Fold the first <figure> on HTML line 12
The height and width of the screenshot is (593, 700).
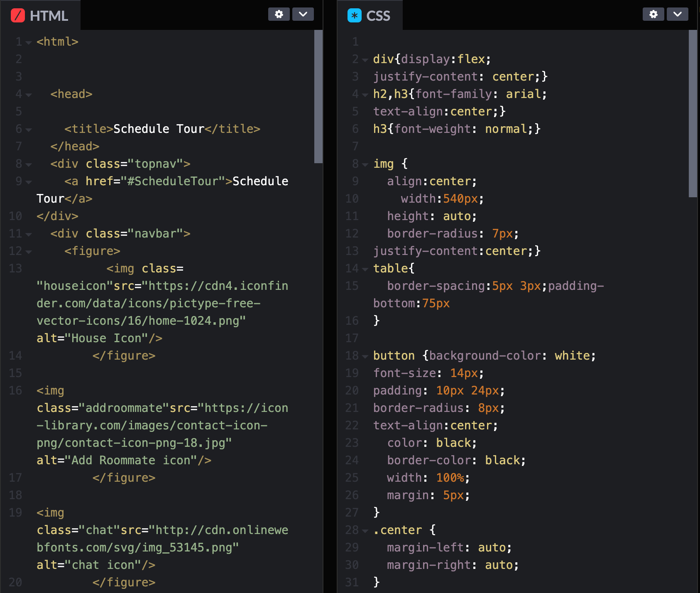pyautogui.click(x=29, y=252)
